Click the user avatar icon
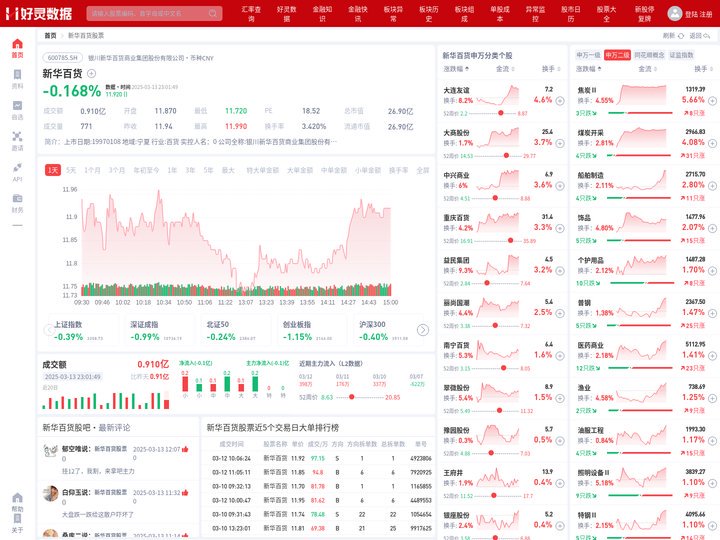Screen dimensions: 720x540 point(675,13)
